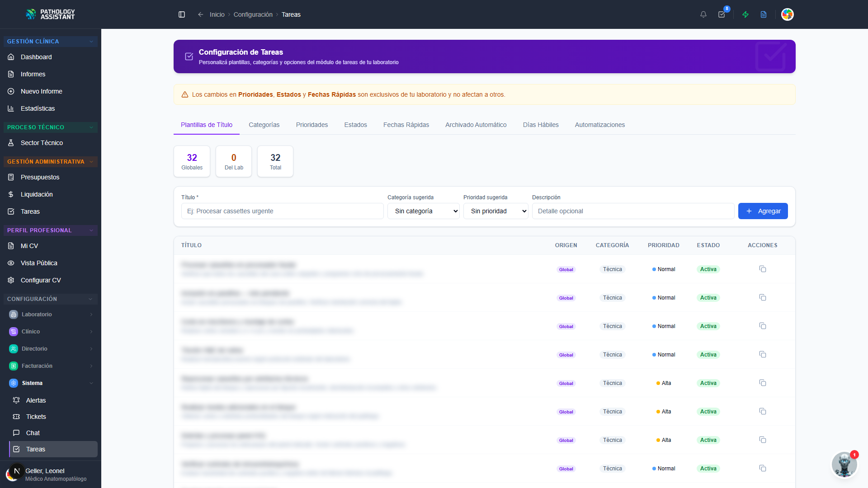This screenshot has width=868, height=488.
Task: Click the blue document icon in header
Action: [x=764, y=14]
